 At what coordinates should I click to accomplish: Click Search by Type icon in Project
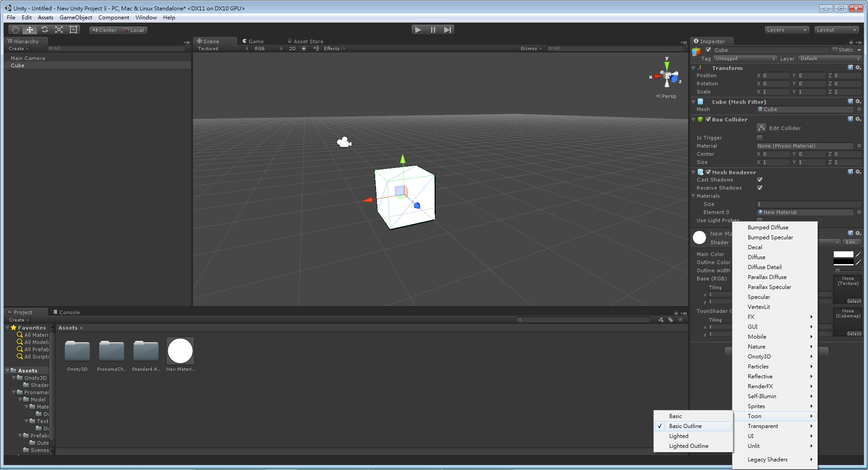coord(661,320)
